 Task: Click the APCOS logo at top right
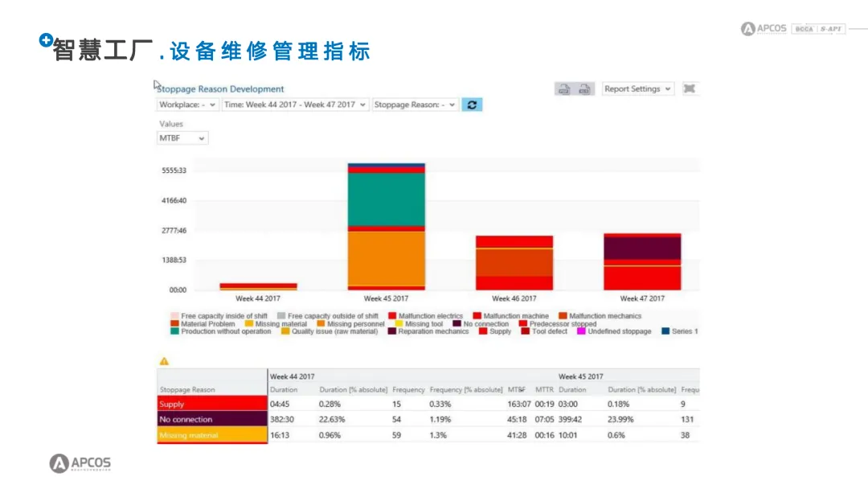click(x=764, y=29)
